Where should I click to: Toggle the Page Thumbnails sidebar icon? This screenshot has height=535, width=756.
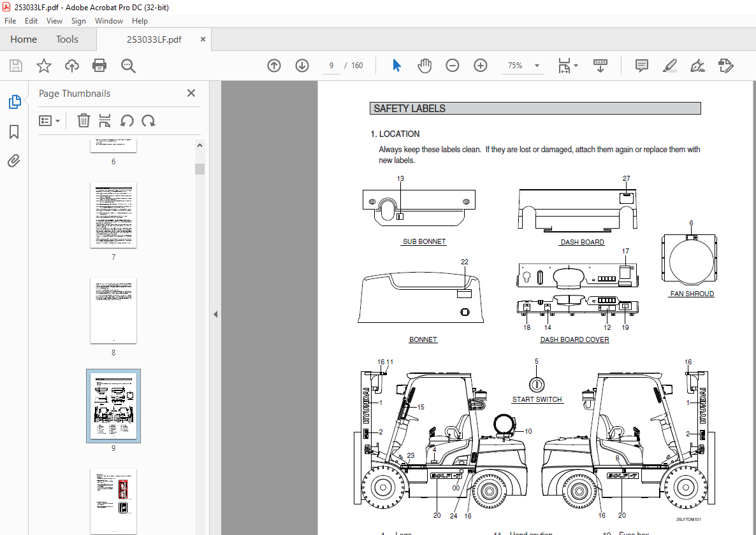point(15,102)
